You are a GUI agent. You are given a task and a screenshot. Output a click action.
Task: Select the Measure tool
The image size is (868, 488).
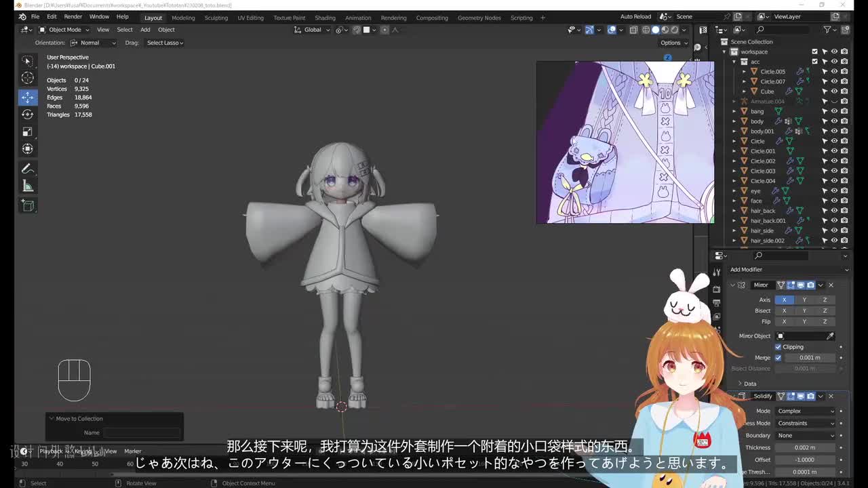coord(28,186)
